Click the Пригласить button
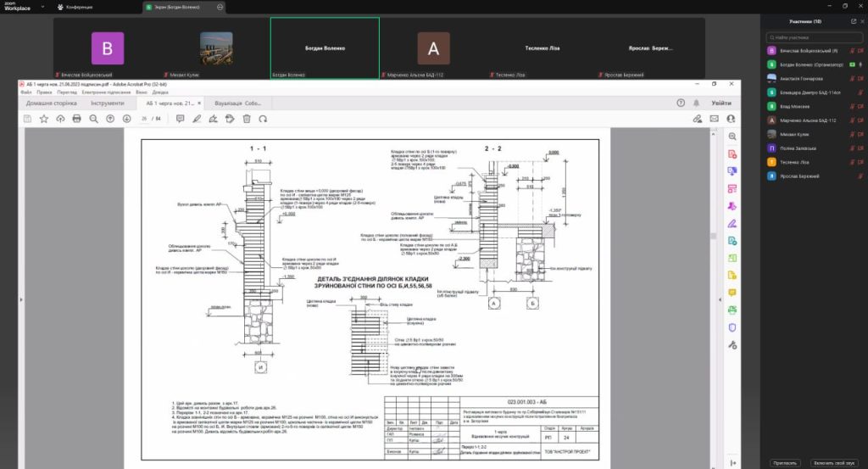The height and width of the screenshot is (469, 868). click(x=784, y=463)
